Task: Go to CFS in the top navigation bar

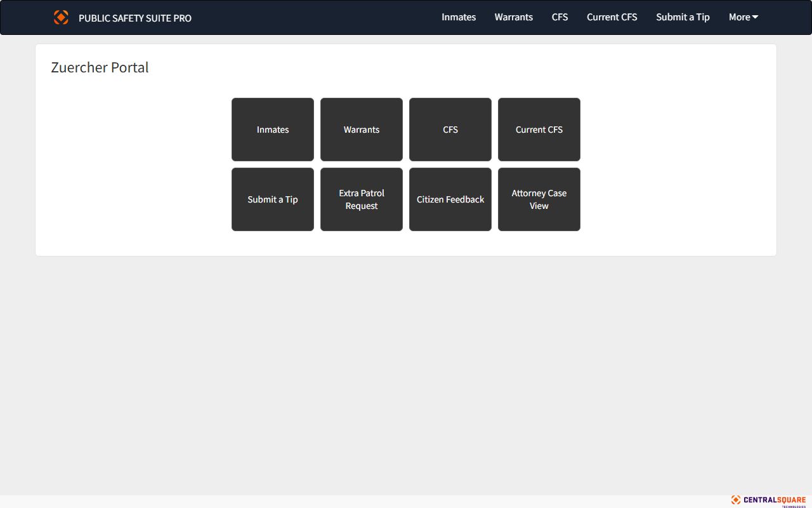Action: pos(560,17)
